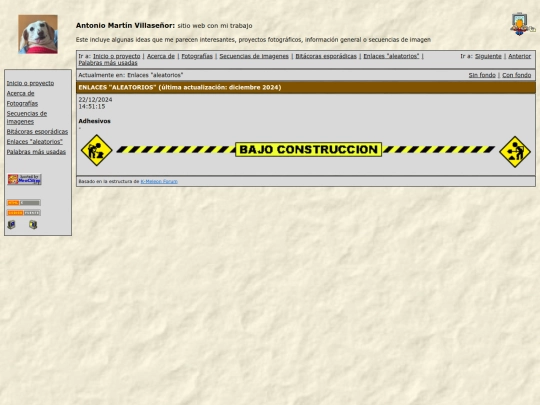
Task: Click the 'Anterior' link
Action: click(x=520, y=56)
